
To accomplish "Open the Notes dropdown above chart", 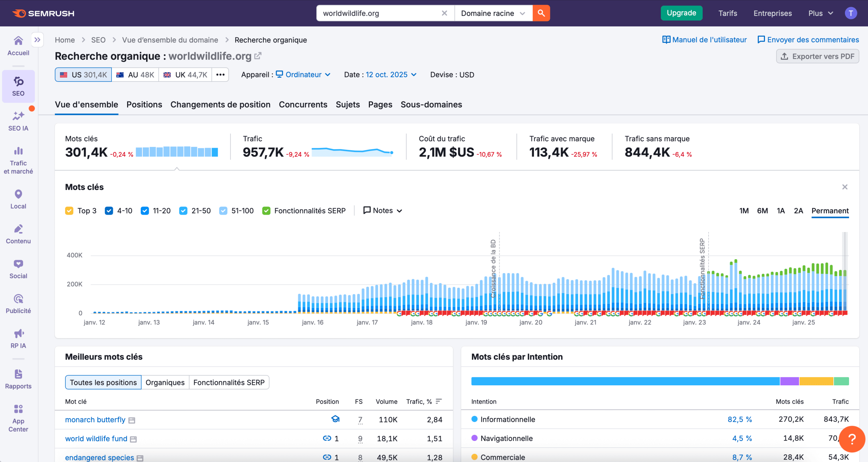I will (382, 210).
